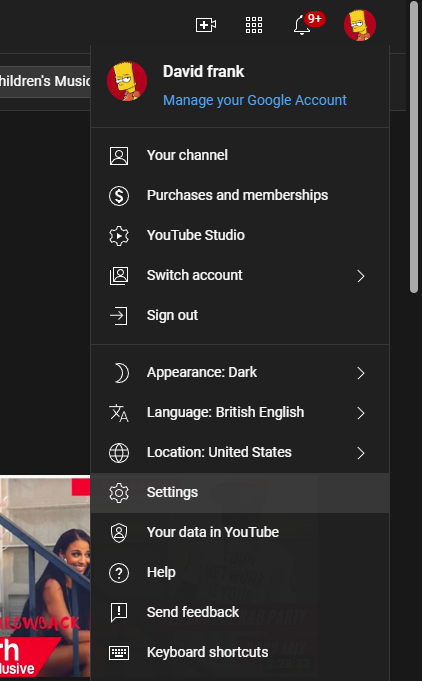
Task: Expand the Appearance: Dark submenu arrow
Action: pos(361,373)
